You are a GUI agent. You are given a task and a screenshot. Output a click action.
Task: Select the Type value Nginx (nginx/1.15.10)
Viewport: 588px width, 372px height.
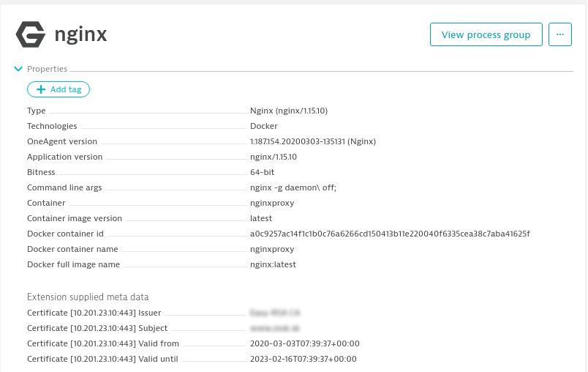(x=289, y=111)
